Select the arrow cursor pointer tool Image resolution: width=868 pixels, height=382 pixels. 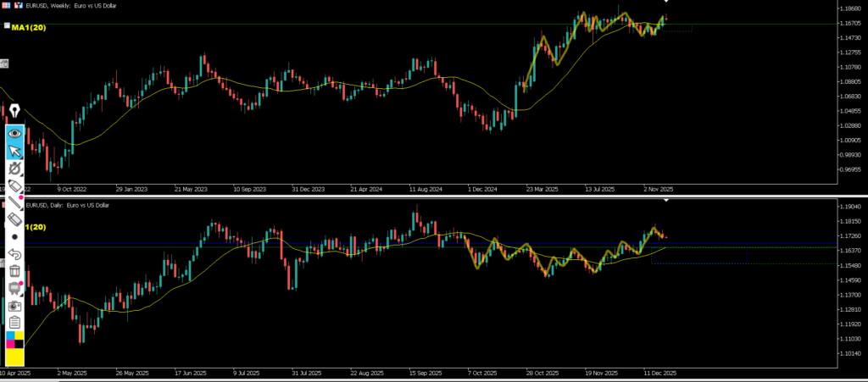14,152
